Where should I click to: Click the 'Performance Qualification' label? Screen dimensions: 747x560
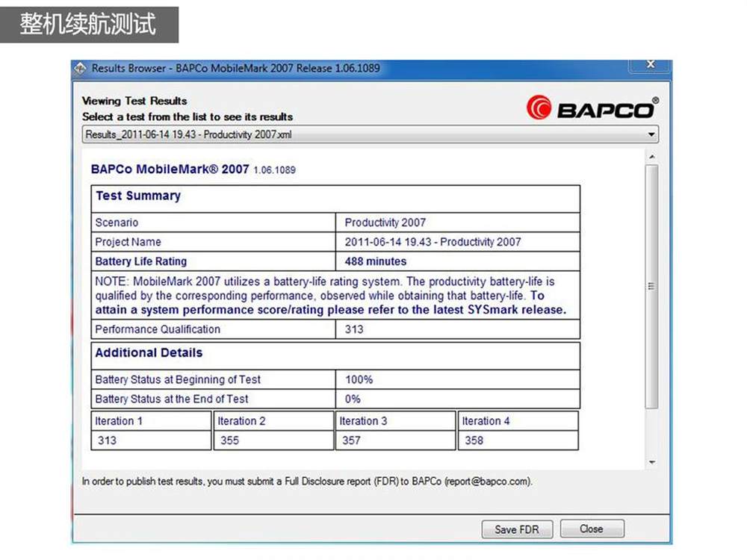click(x=158, y=329)
